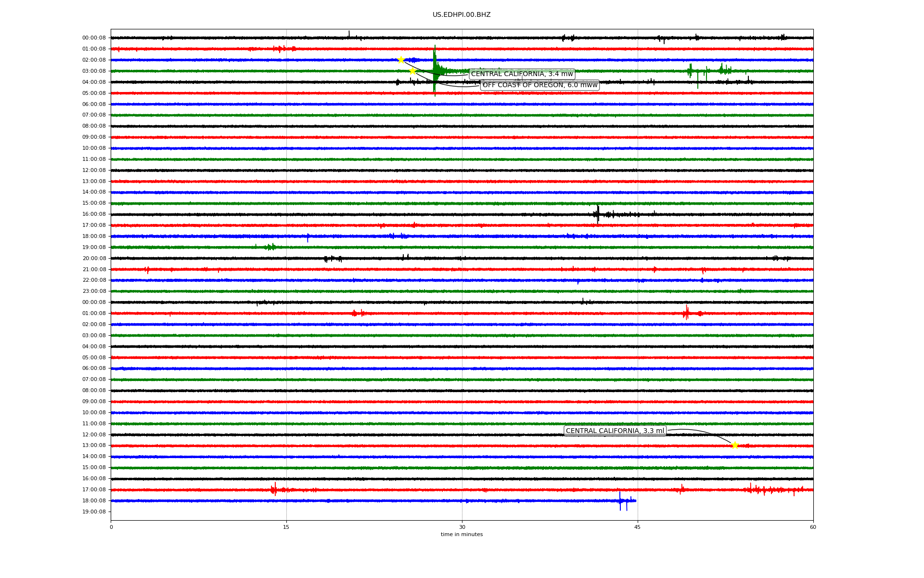Click the 60 tick on the x-axis
The image size is (924, 578).
[x=813, y=527]
